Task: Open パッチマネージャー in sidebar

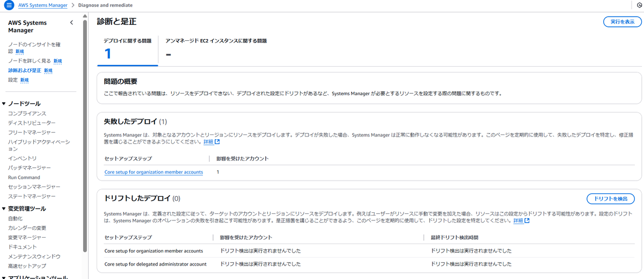Action: 30,168
